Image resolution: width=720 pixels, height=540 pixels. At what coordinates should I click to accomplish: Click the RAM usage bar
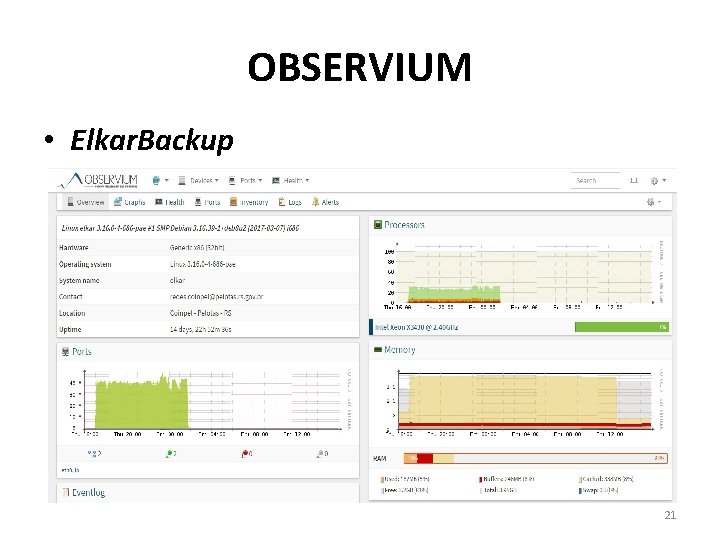535,458
